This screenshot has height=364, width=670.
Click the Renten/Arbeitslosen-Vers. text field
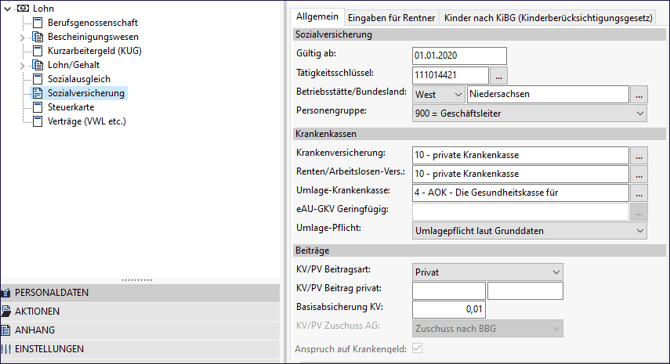[x=520, y=174]
